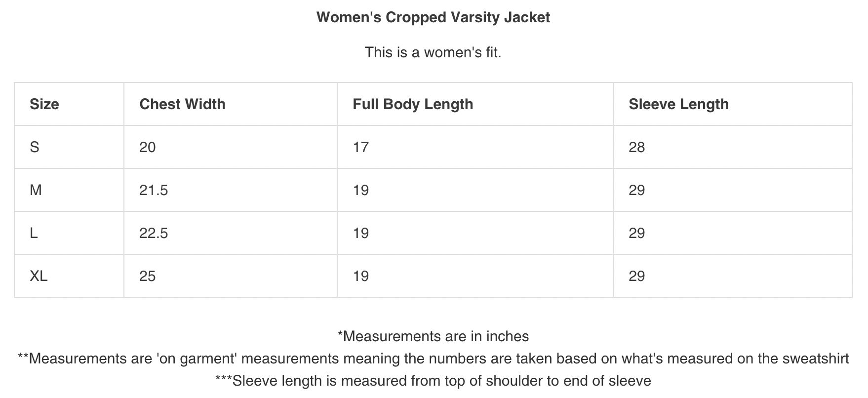
Task: Click sleeve length value 28 for S
Action: [637, 147]
